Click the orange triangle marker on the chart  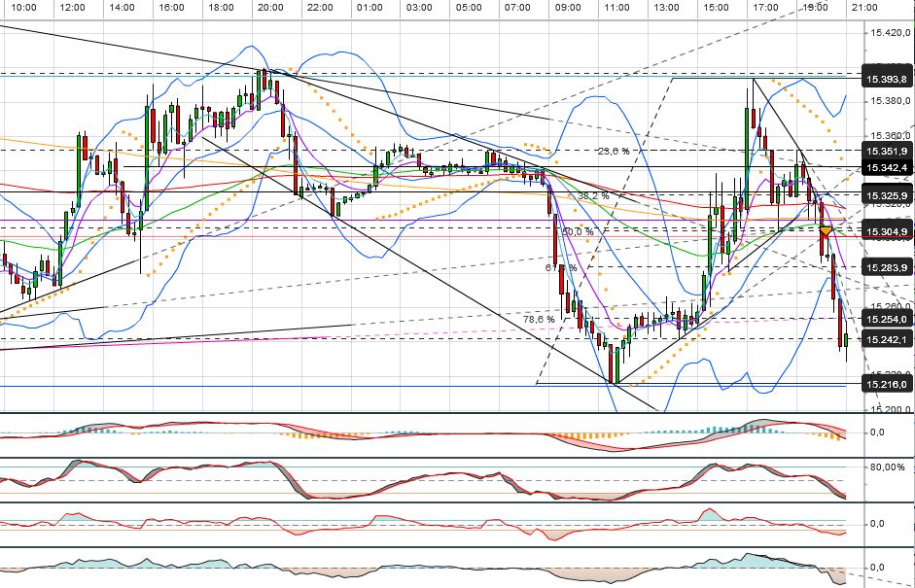tap(826, 231)
